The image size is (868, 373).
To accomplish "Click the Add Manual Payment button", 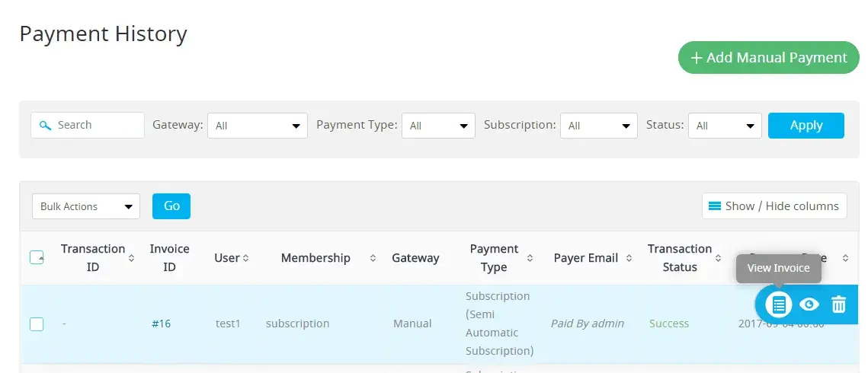I will 768,58.
